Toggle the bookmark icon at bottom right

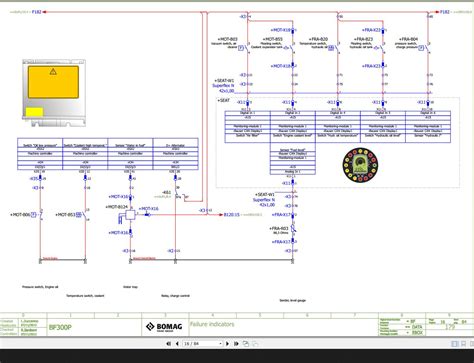[x=463, y=344]
